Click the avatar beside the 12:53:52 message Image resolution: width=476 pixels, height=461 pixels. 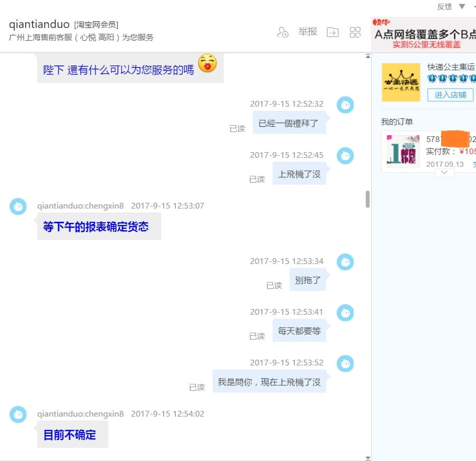(345, 363)
